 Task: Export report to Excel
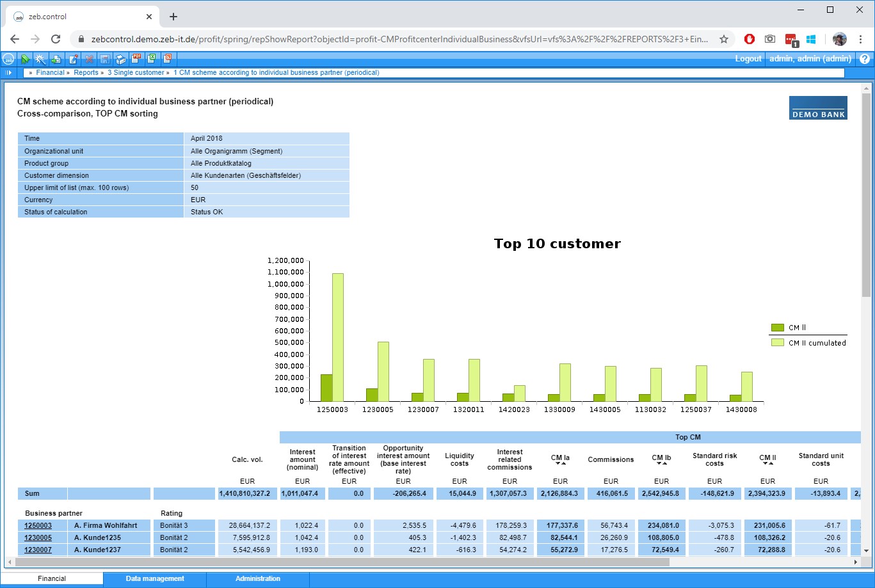[x=152, y=59]
